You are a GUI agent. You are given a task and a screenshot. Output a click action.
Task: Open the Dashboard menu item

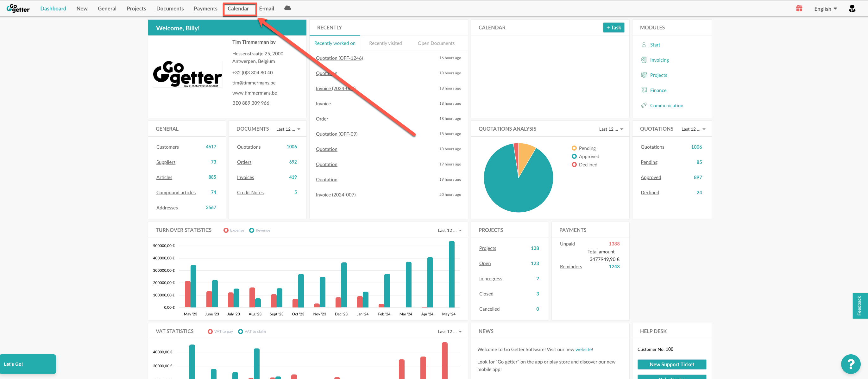53,9
